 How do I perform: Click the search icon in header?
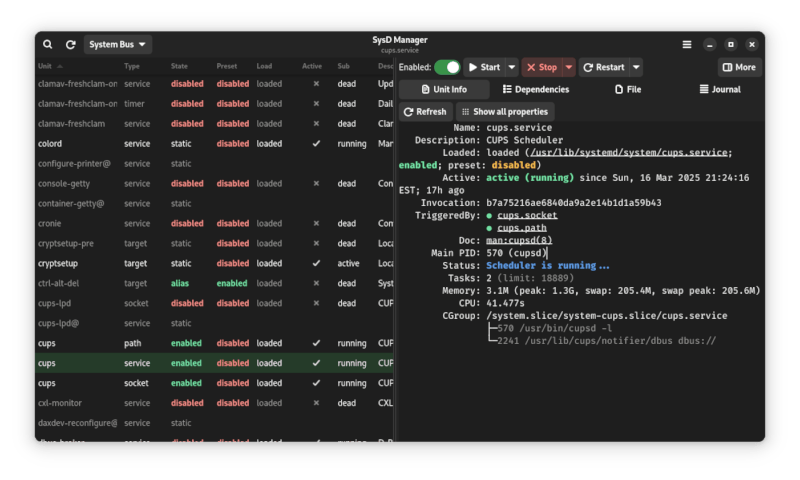click(x=48, y=45)
